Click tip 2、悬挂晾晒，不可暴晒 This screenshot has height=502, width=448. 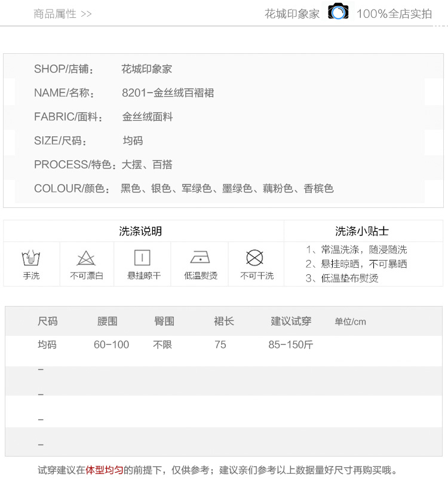(356, 264)
